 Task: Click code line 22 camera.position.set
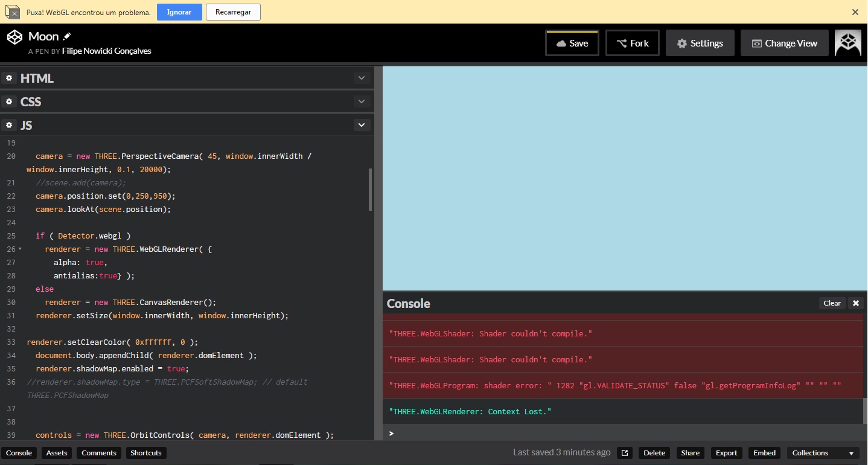click(105, 196)
